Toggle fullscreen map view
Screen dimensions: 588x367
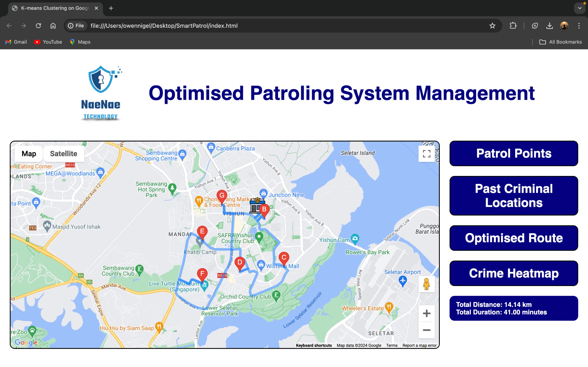coord(427,154)
